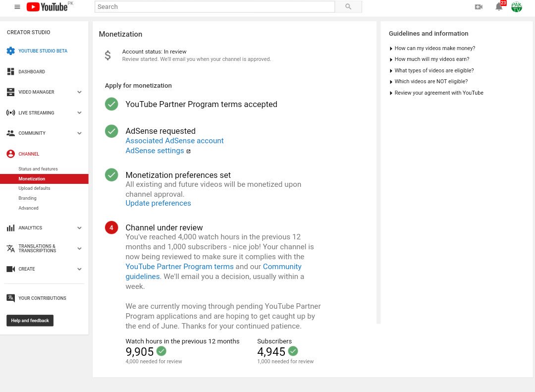Click 'Account status: In review' text

tap(154, 52)
